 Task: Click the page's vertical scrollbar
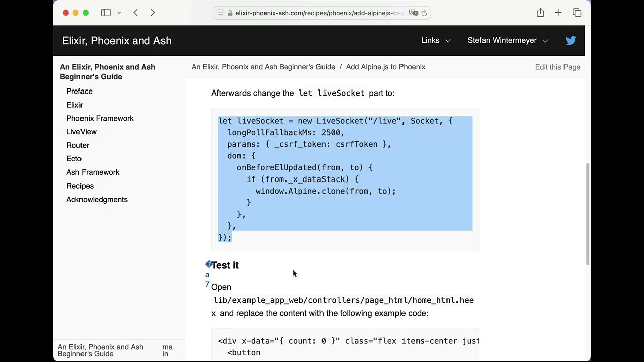(x=587, y=214)
